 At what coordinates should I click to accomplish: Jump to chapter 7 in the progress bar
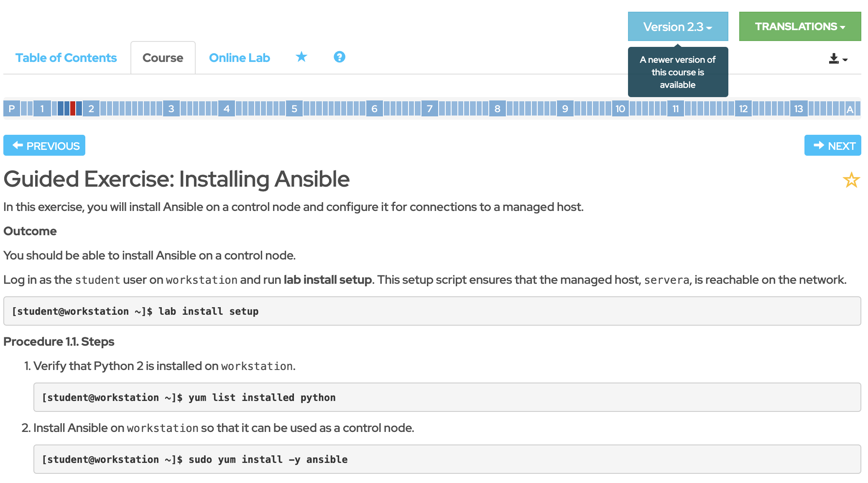point(429,109)
